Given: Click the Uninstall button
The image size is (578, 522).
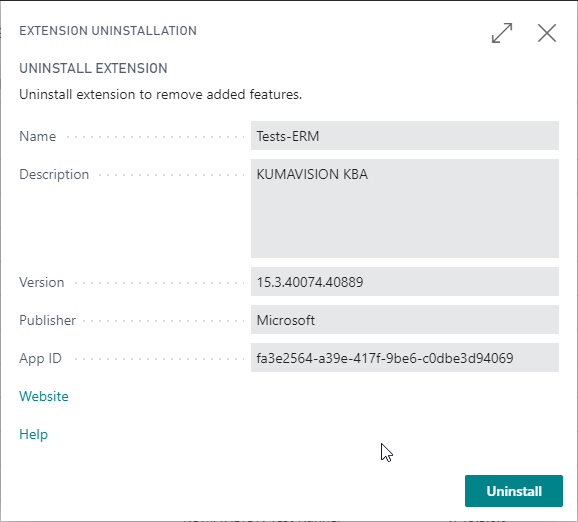Looking at the screenshot, I should coord(513,491).
